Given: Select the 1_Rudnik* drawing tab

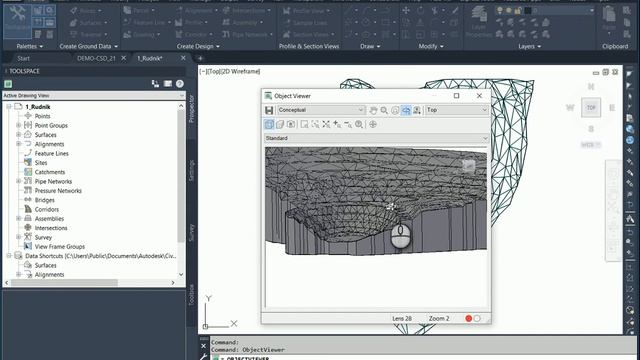Looking at the screenshot, I should click(x=150, y=58).
